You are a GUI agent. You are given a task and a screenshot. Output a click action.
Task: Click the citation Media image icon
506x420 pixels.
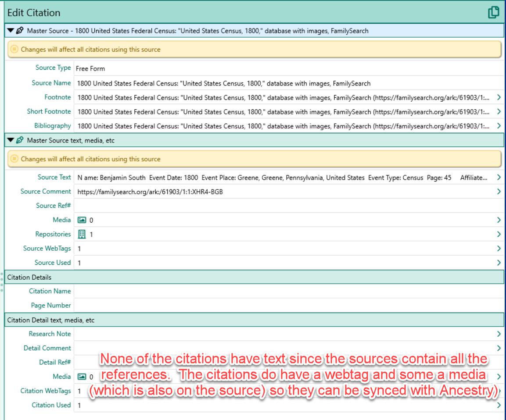tap(82, 377)
